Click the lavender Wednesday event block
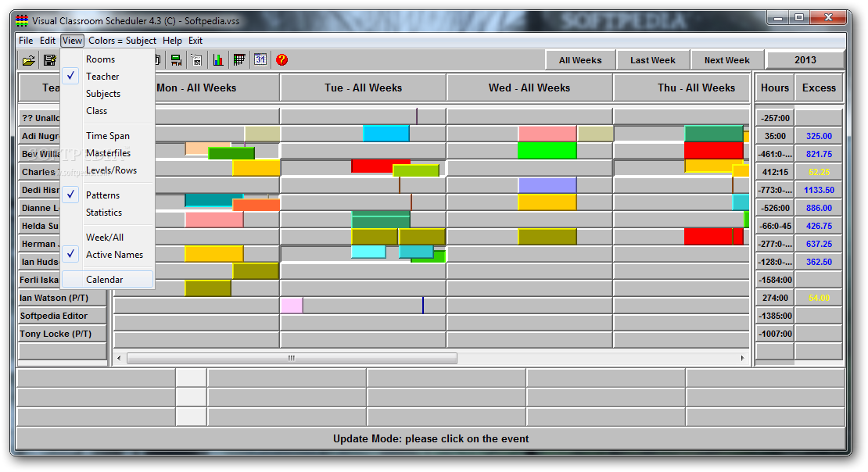This screenshot has width=868, height=472. (547, 185)
